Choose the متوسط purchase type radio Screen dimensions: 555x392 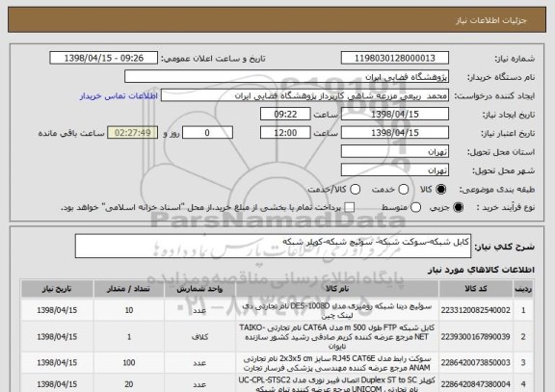coord(415,207)
